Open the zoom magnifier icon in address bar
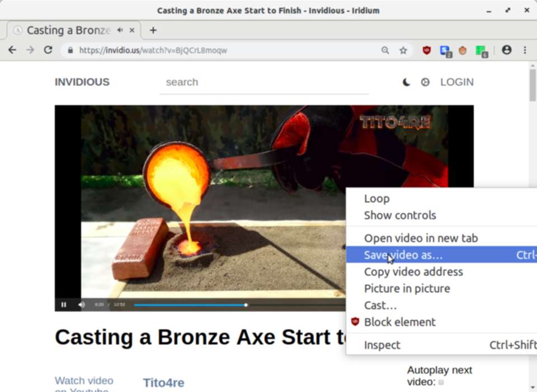537x392 pixels. pos(385,50)
